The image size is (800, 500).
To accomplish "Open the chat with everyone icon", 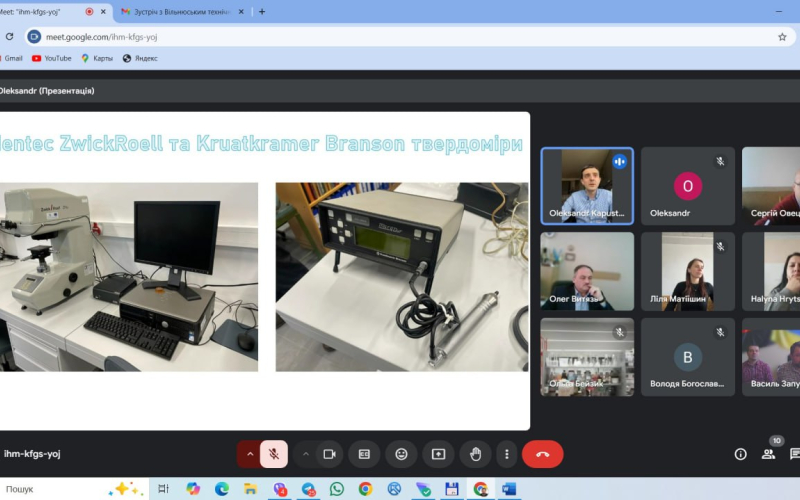I will (794, 454).
